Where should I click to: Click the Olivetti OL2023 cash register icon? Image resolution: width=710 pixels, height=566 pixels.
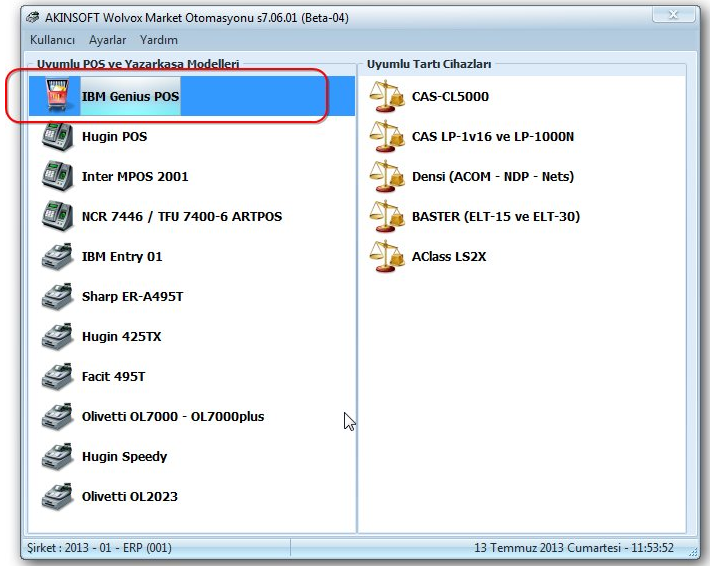(58, 496)
